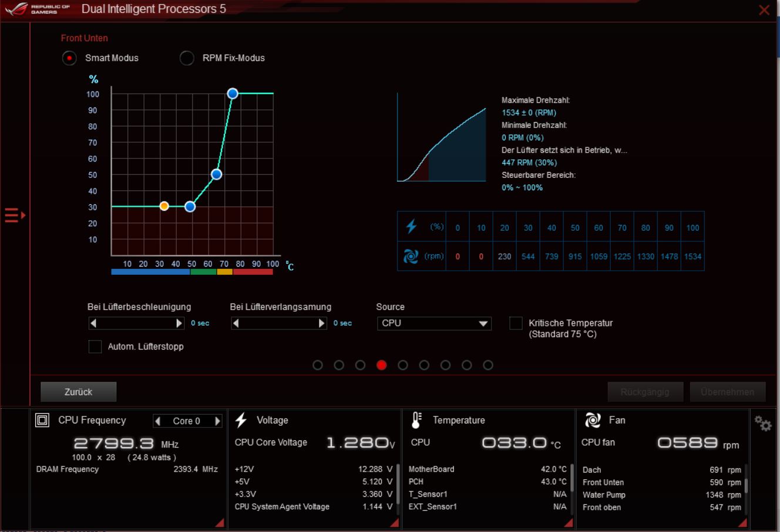Switch to next core with right arrow

(217, 421)
